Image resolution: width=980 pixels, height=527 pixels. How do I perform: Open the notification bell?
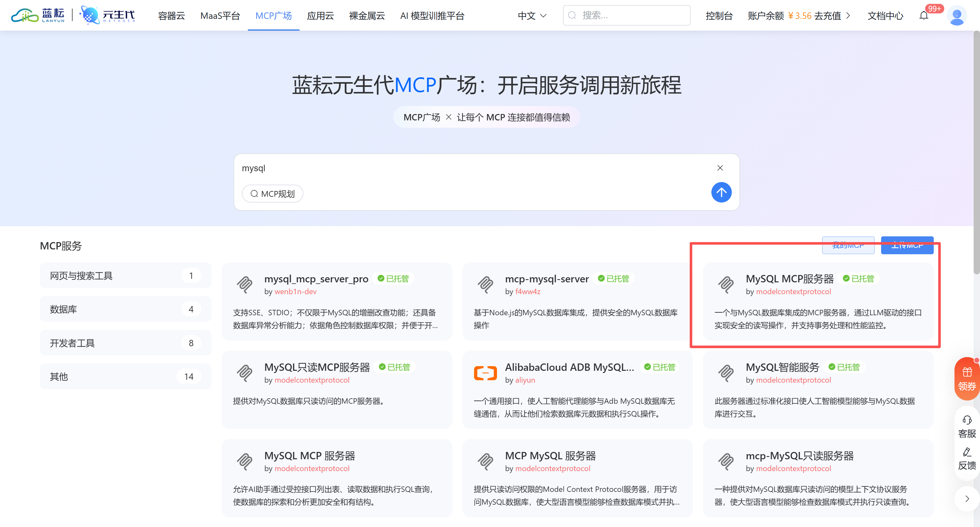tap(924, 16)
